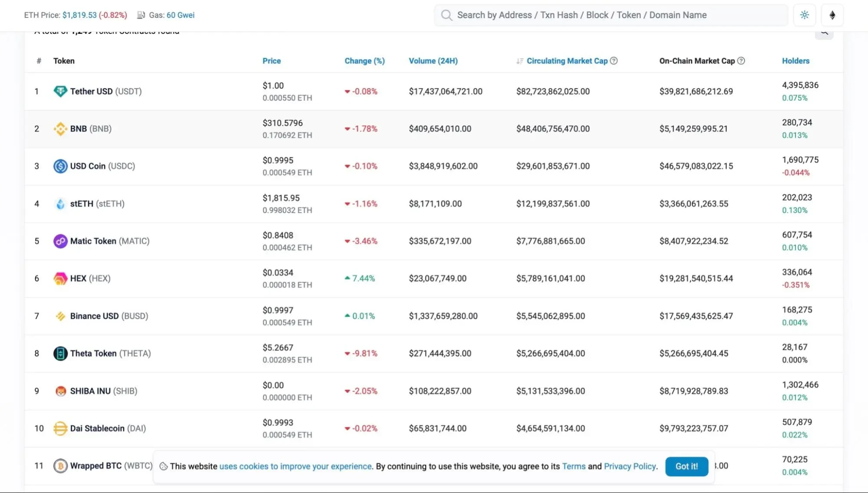The width and height of the screenshot is (868, 493).
Task: Open the Theta Token (THETA) link
Action: [x=111, y=354]
